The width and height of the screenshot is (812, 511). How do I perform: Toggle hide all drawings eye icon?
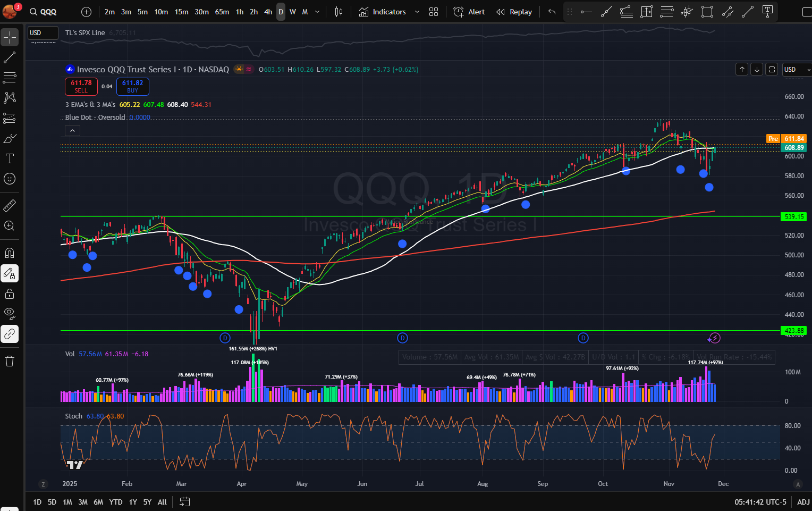[10, 314]
